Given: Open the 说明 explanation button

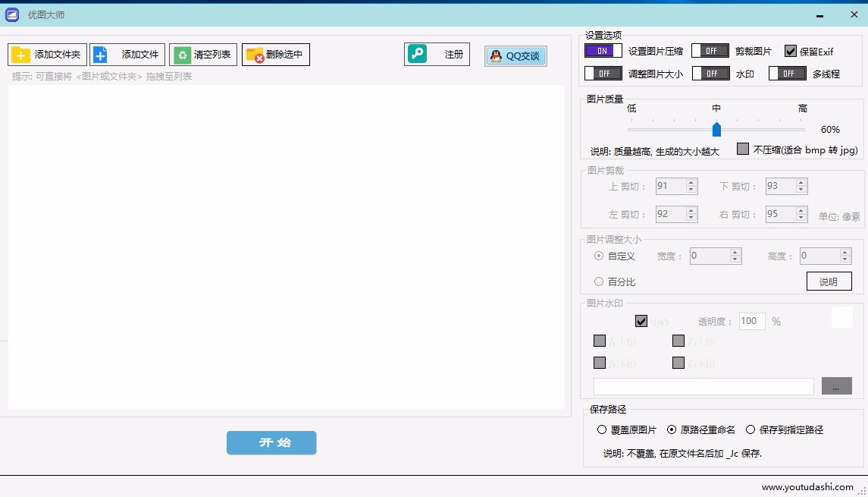Looking at the screenshot, I should (829, 281).
